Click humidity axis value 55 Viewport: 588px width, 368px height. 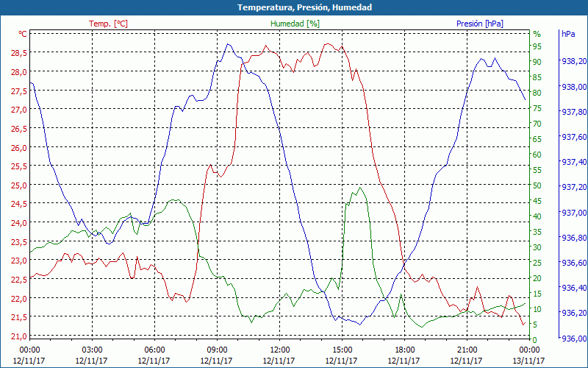537,170
